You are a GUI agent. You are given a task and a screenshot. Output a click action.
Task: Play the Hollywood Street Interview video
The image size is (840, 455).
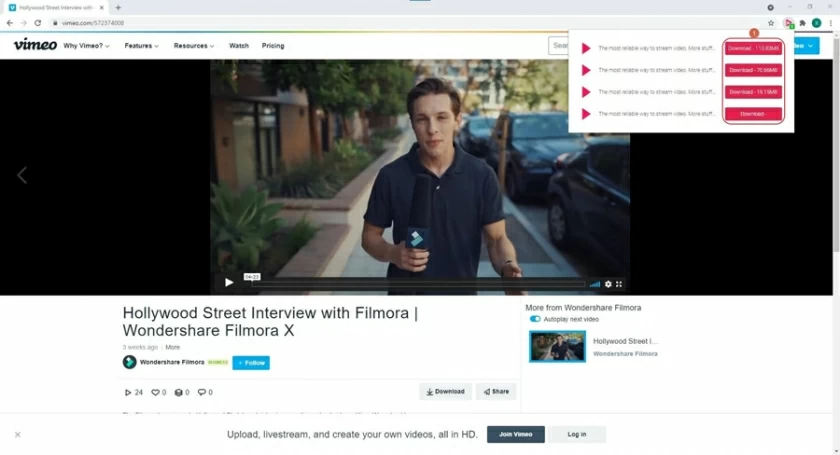click(229, 282)
